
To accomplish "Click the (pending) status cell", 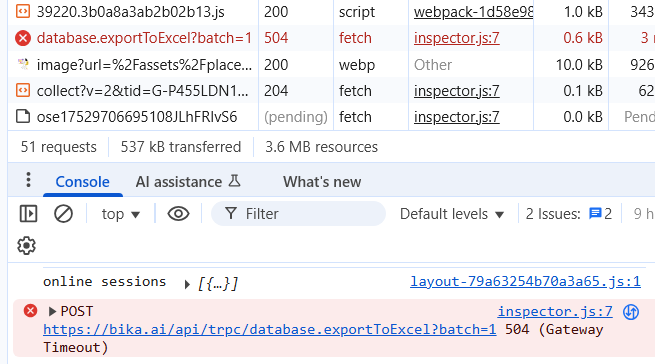I will coord(296,117).
